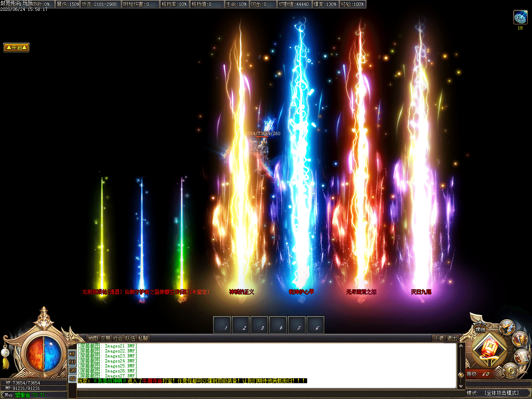This screenshot has height=399, width=532.
Task: Click the 小退 logout button
Action: [x=438, y=338]
